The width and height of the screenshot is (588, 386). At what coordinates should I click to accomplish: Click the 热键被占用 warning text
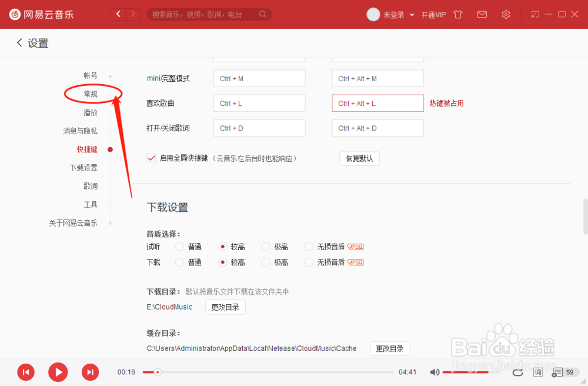pyautogui.click(x=447, y=103)
